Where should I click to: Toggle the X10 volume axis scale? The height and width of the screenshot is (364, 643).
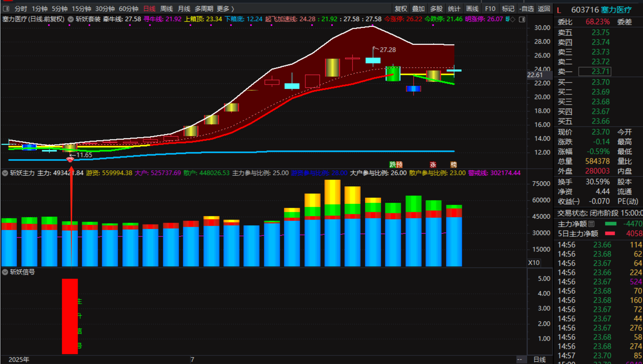(x=533, y=263)
